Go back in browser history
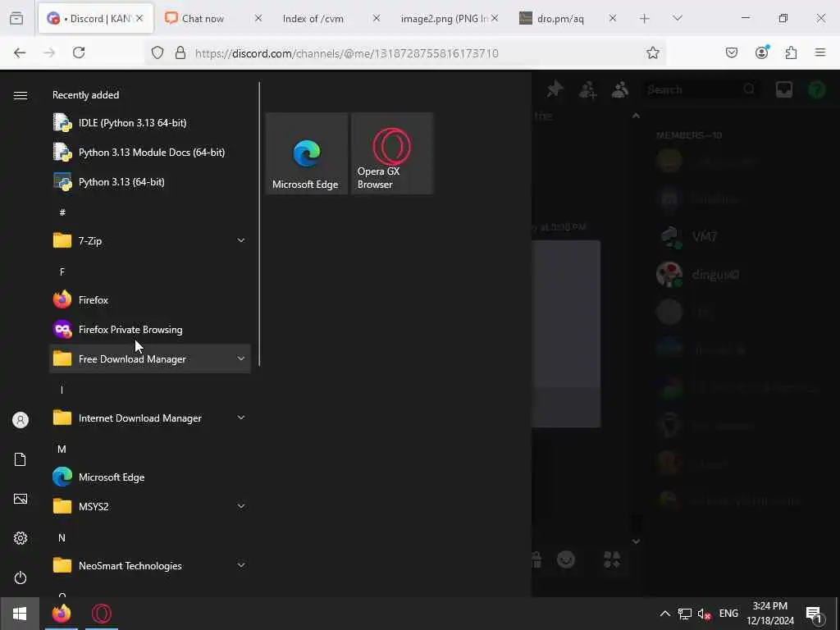This screenshot has width=840, height=630. click(20, 52)
